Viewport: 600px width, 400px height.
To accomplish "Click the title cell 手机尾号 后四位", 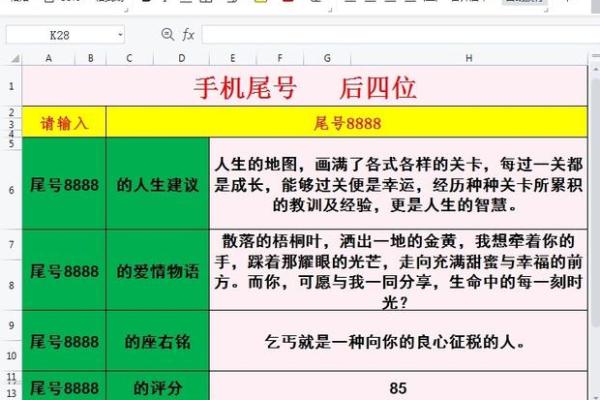I will click(x=305, y=87).
